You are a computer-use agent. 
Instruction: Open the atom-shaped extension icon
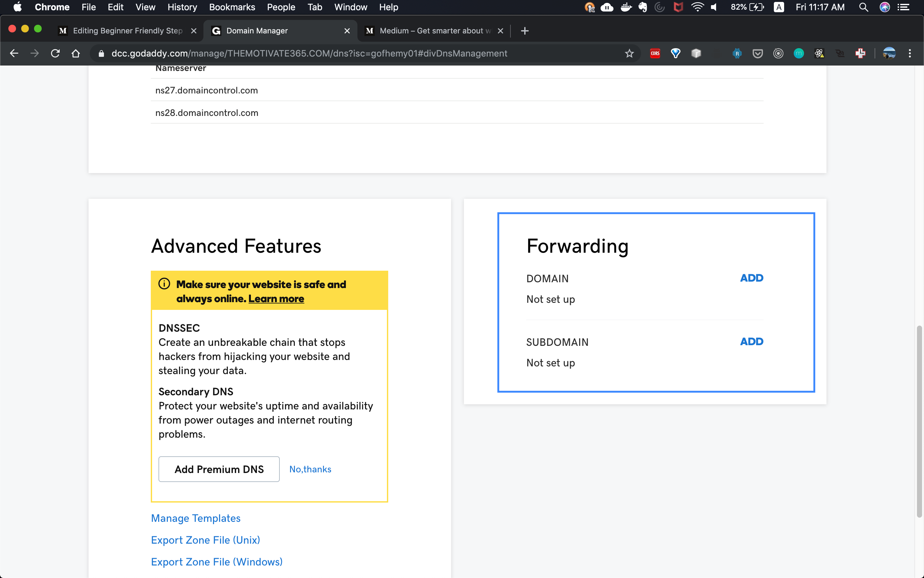(x=819, y=54)
